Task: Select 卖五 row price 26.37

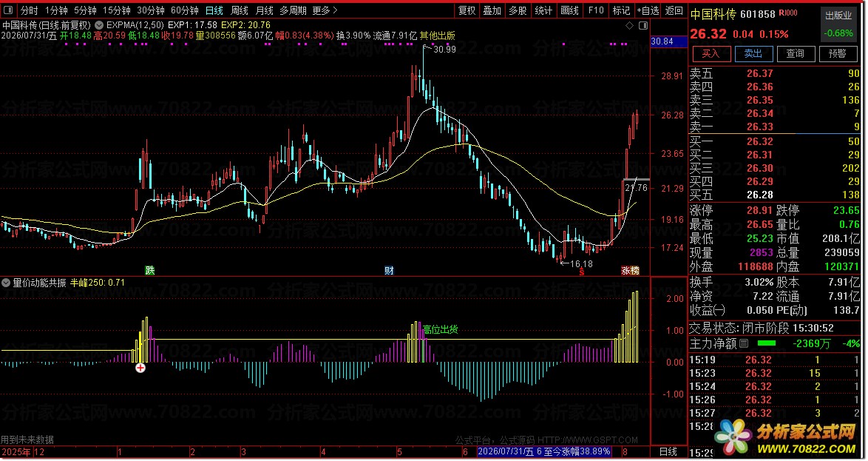Action: (x=759, y=73)
